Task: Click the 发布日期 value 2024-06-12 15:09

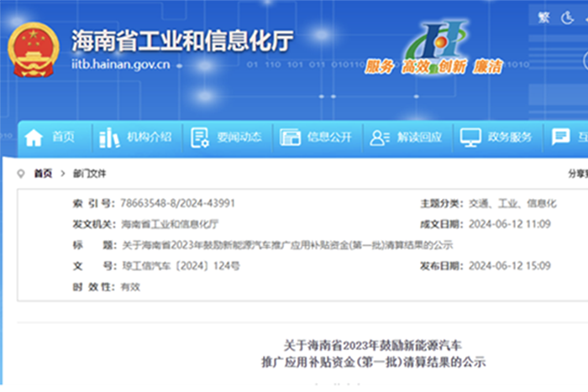Action: (x=510, y=266)
